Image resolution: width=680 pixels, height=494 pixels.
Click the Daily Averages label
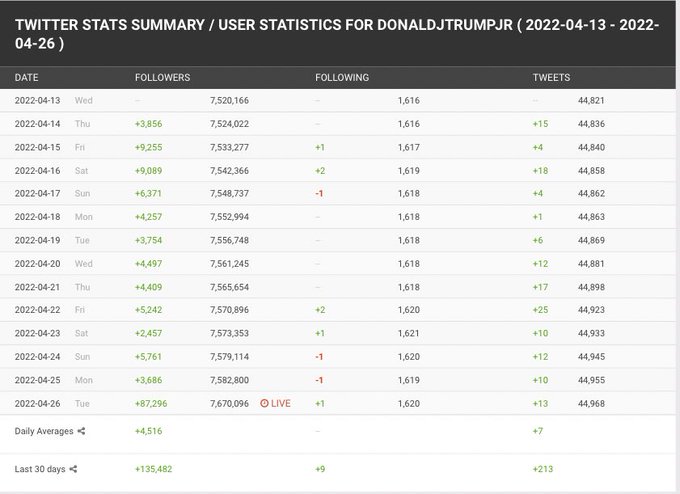(44, 431)
